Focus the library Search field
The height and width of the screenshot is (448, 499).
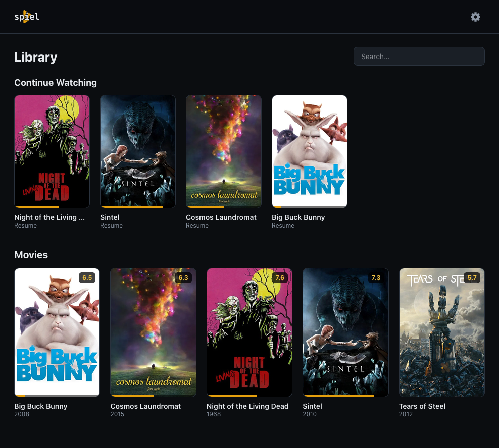[419, 57]
